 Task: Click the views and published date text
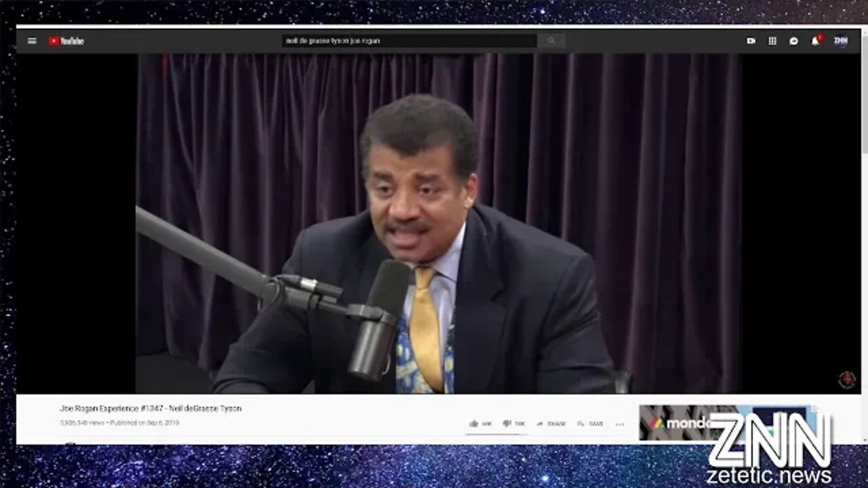[119, 422]
